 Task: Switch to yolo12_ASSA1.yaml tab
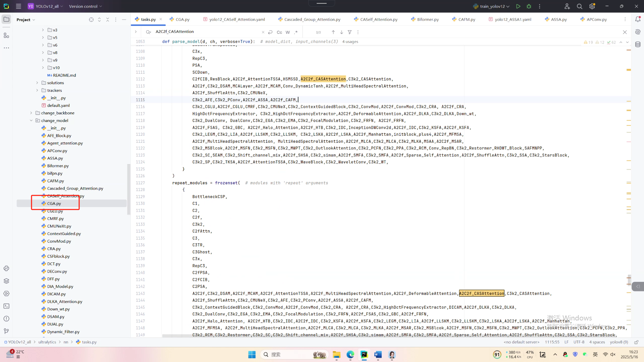pos(513,19)
